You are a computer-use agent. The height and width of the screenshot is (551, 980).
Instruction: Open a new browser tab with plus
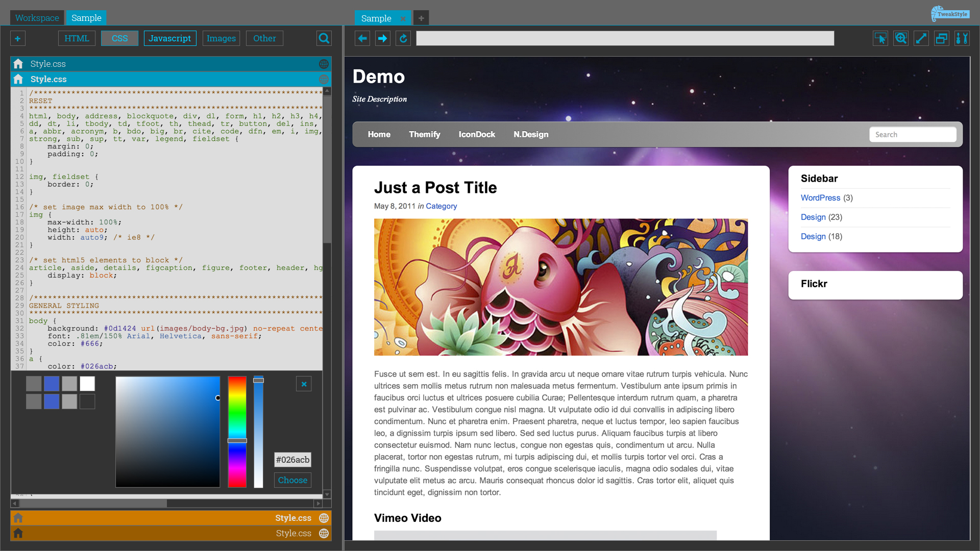coord(421,18)
